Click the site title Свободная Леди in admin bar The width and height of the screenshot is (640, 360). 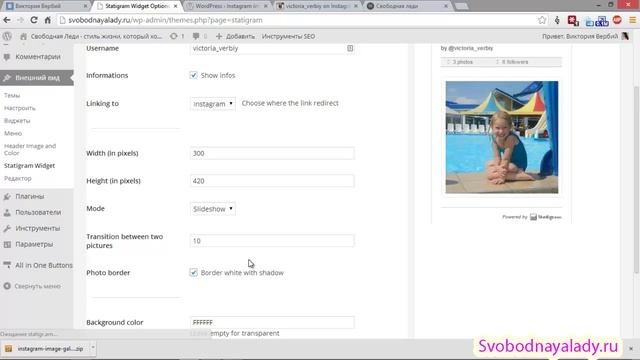pos(96,36)
